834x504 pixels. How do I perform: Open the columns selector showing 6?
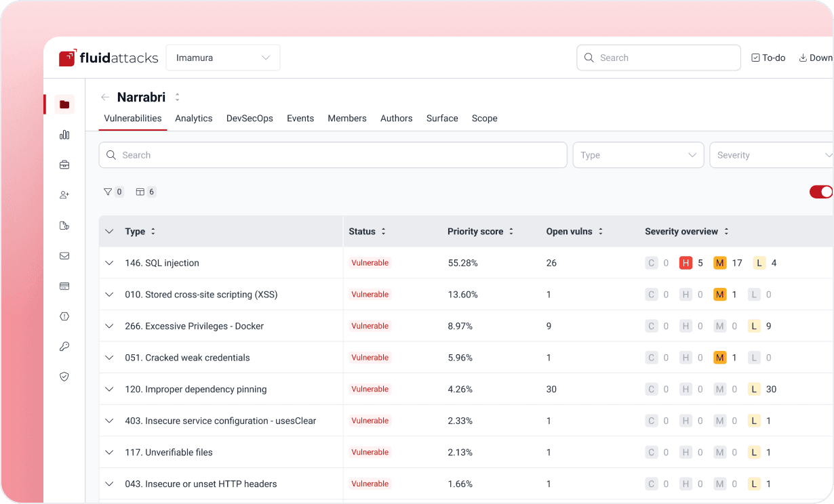(x=146, y=192)
